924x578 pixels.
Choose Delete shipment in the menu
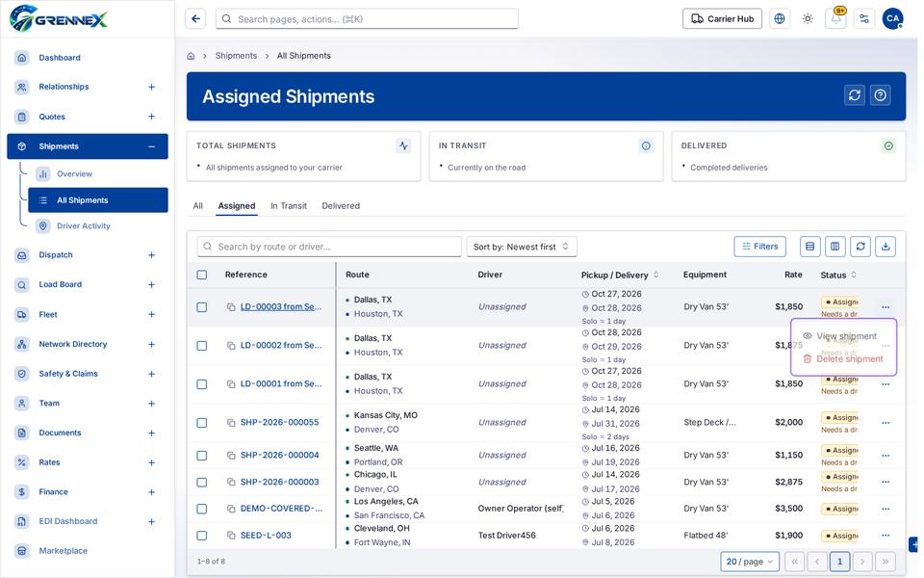pos(843,358)
